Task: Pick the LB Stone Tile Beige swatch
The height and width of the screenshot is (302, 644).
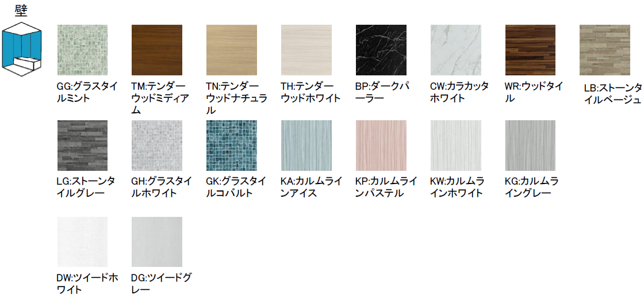Action: click(x=604, y=50)
